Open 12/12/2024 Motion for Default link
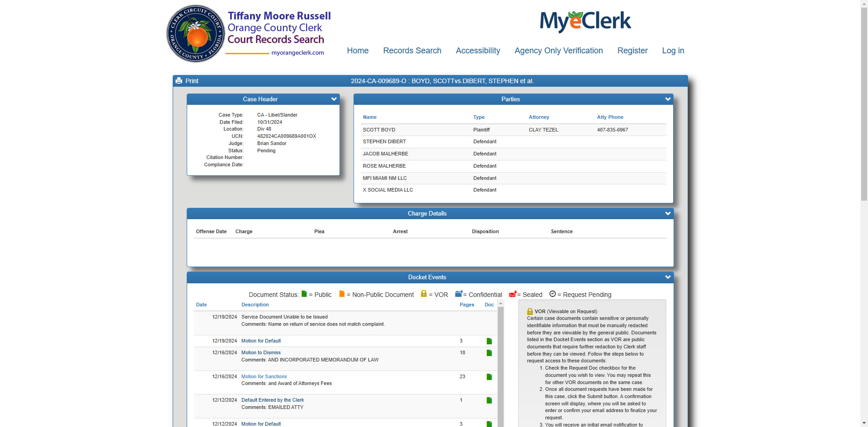 261,424
